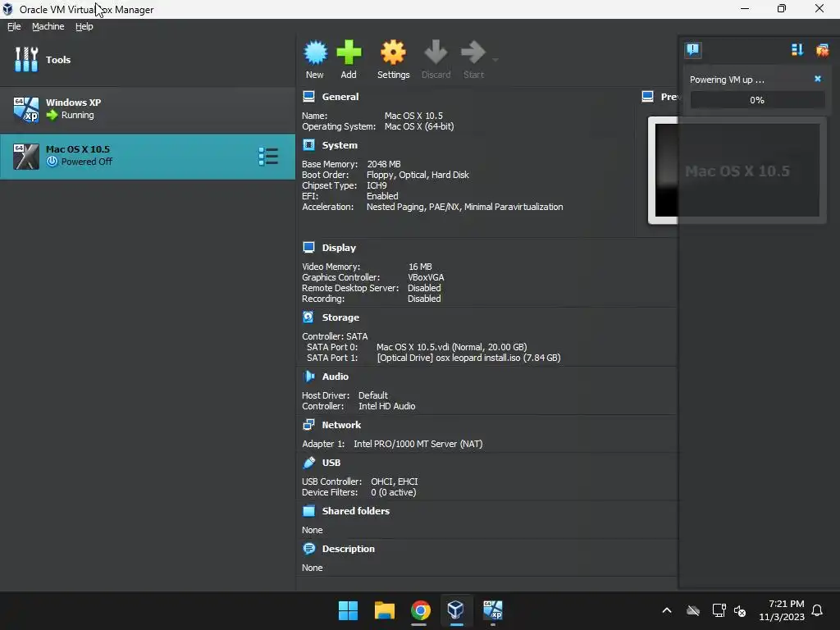
Task: Click the Display monitor icon
Action: 308,247
